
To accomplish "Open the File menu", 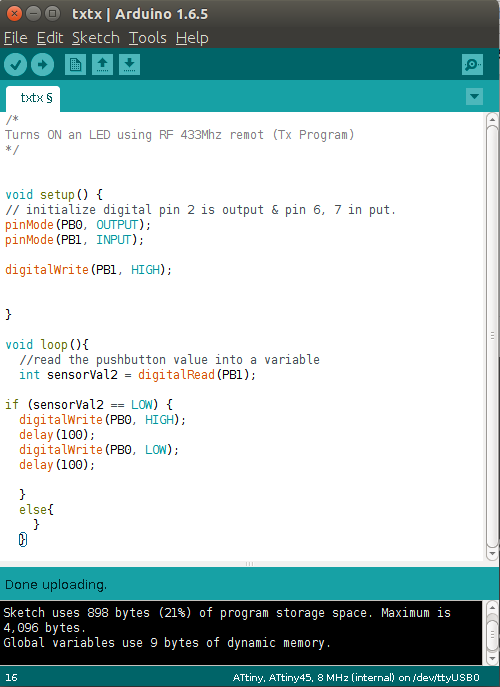I will [16, 38].
